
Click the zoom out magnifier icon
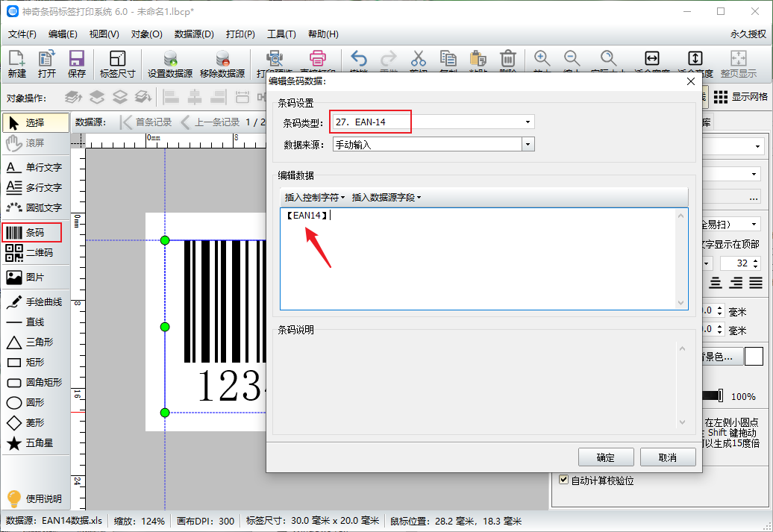[x=572, y=59]
